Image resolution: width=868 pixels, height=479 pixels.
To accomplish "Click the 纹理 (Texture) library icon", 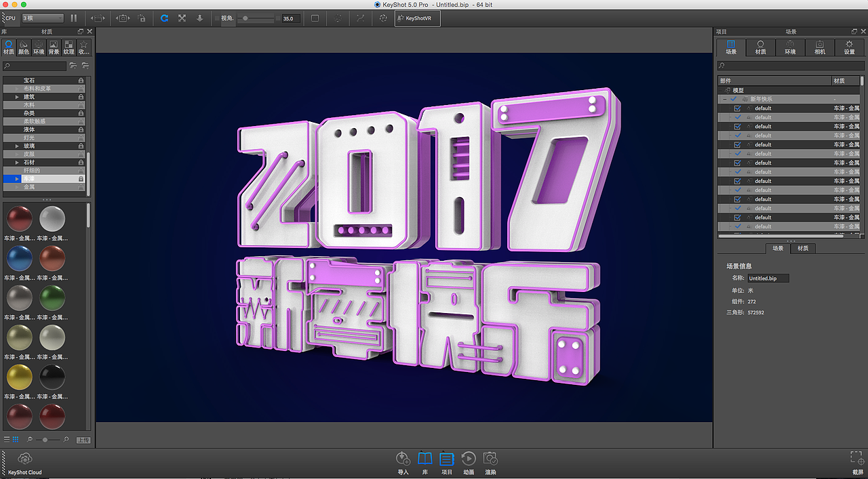I will pos(68,49).
